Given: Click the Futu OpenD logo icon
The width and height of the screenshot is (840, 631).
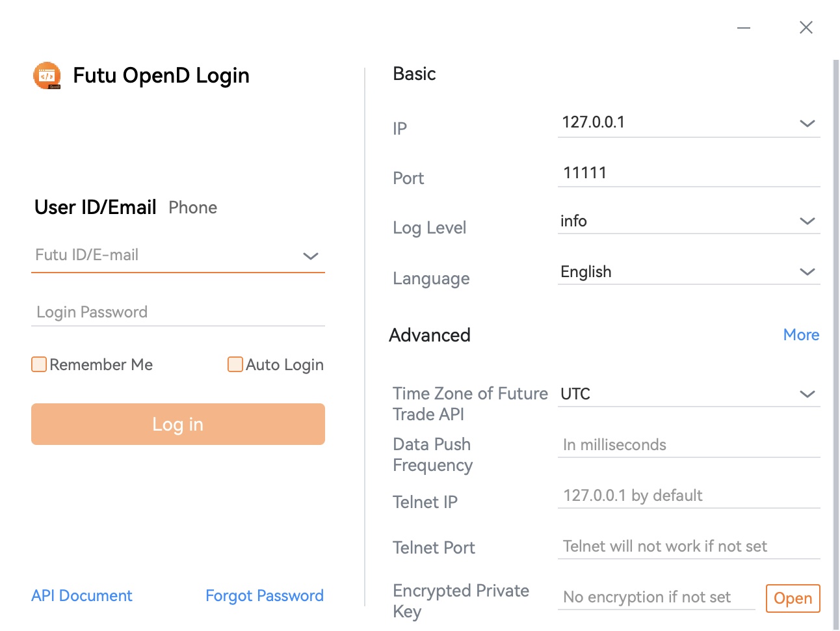Looking at the screenshot, I should [x=47, y=76].
